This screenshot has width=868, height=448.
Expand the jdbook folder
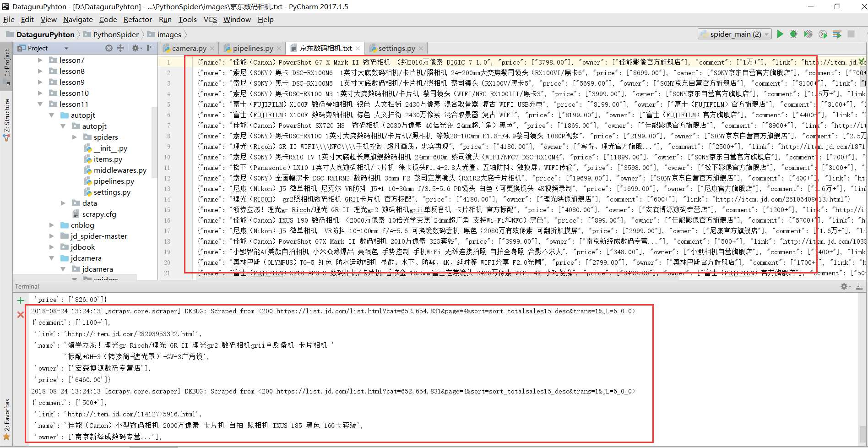click(51, 247)
